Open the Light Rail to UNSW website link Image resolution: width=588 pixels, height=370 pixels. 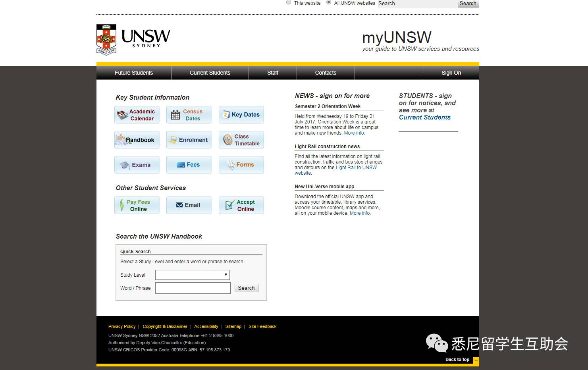pos(335,170)
